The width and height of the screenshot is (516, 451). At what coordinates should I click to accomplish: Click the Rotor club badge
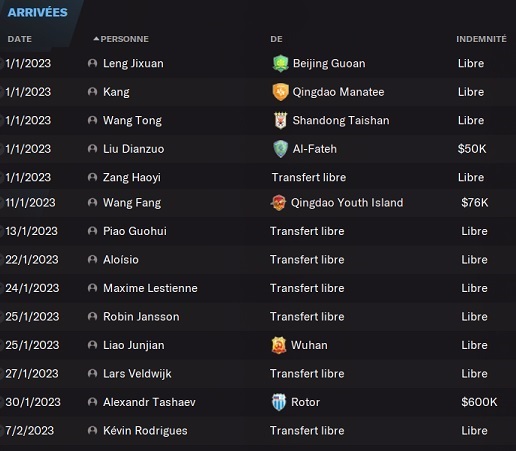pyautogui.click(x=279, y=402)
